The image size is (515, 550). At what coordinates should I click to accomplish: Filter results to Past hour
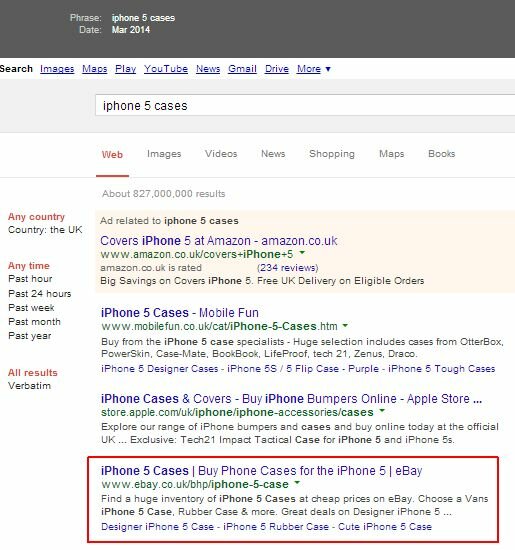point(30,279)
